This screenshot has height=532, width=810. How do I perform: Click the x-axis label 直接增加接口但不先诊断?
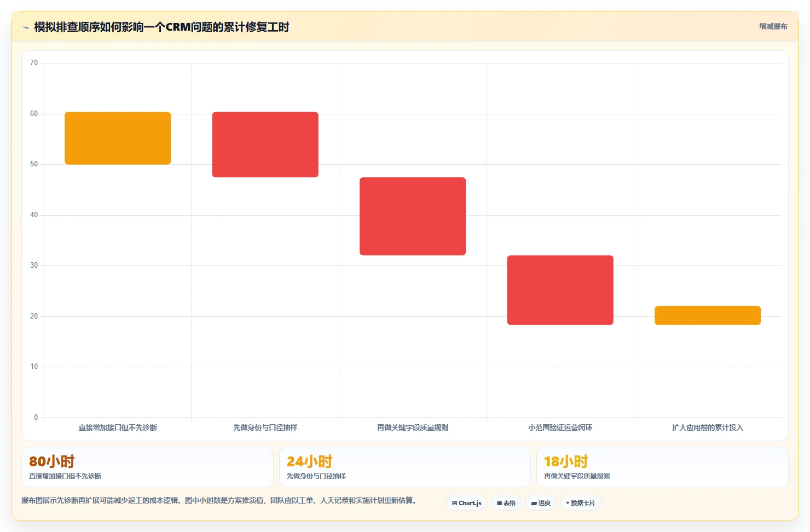(118, 427)
